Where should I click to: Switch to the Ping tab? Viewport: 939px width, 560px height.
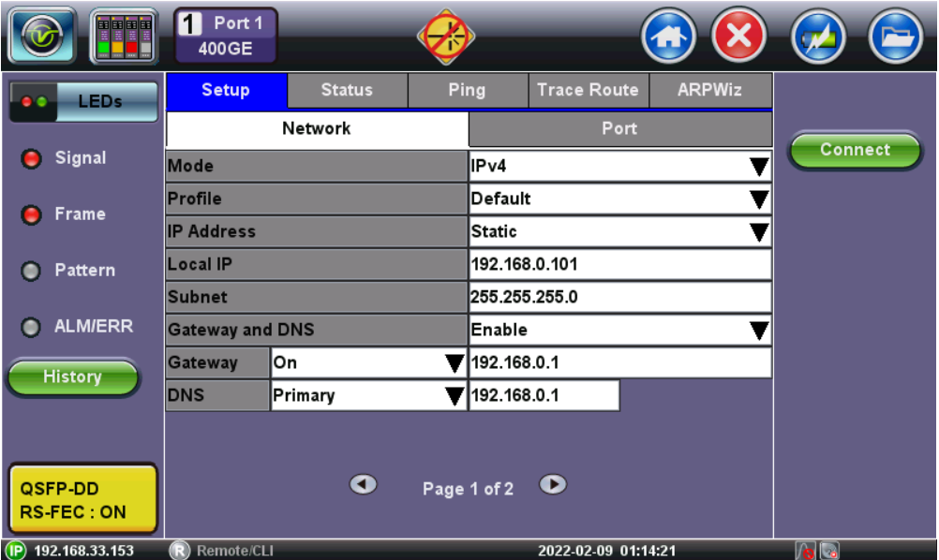[x=467, y=91]
